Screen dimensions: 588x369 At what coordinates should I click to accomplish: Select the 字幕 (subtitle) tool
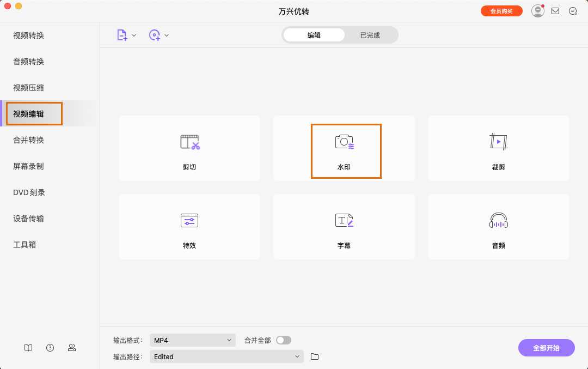(x=344, y=226)
